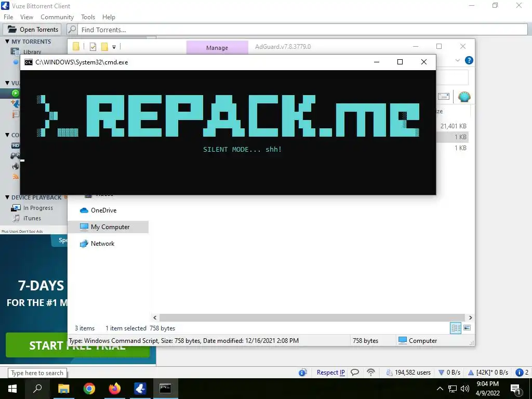Open the Community menu in Vuze
Viewport: 532px width, 399px height.
pos(57,17)
